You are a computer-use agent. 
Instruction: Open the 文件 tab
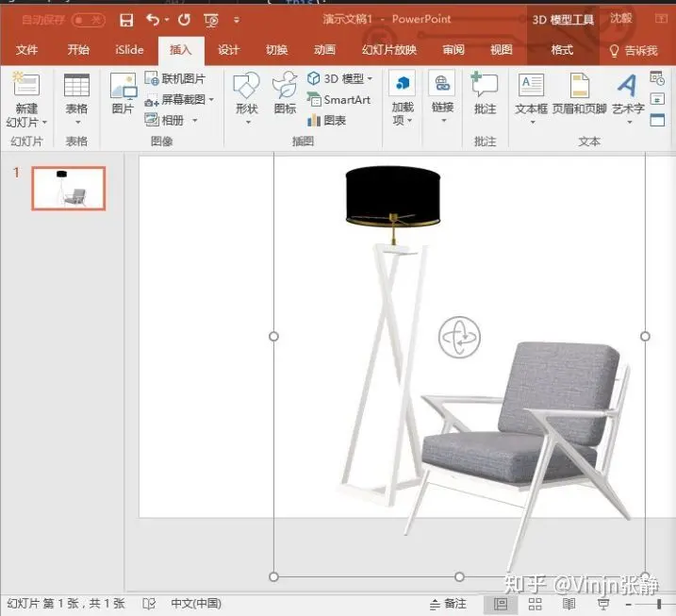pos(26,50)
